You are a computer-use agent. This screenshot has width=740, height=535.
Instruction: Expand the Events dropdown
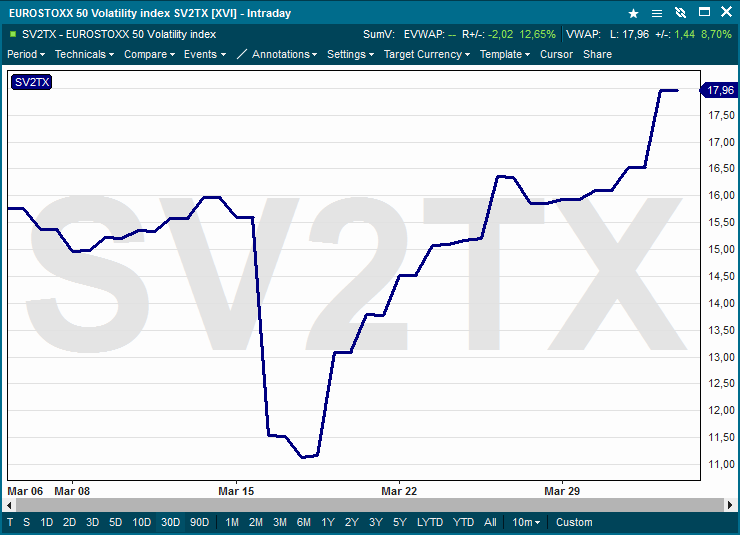(205, 54)
